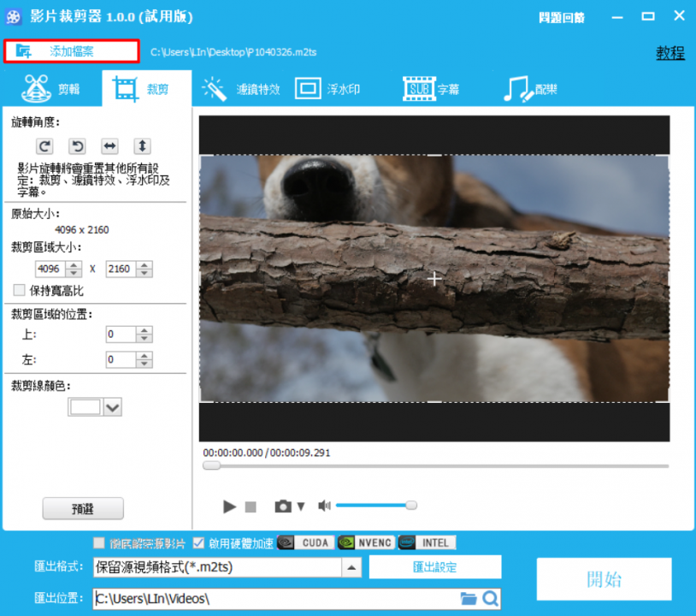Toggle 徹底解密源影片 checkbox
The image size is (696, 616).
click(x=99, y=542)
